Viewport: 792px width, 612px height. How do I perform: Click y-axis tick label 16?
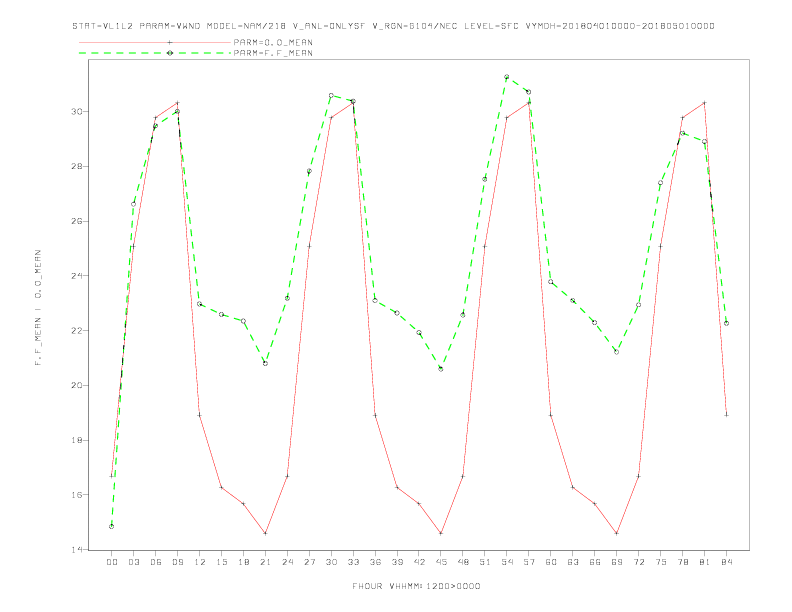coord(78,495)
